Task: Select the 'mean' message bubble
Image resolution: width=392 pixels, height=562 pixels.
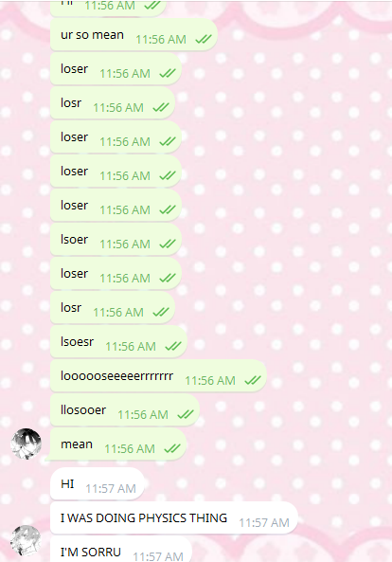Action: [x=118, y=444]
